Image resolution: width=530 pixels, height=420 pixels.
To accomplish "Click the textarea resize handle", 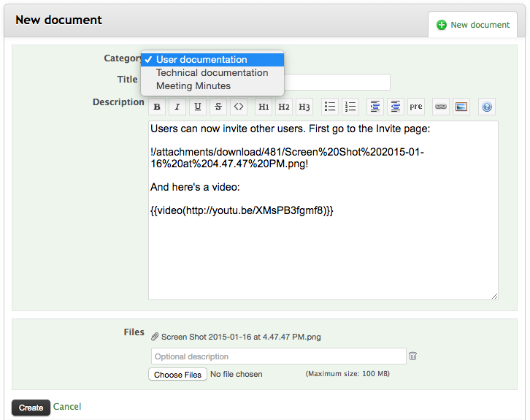I will point(494,297).
